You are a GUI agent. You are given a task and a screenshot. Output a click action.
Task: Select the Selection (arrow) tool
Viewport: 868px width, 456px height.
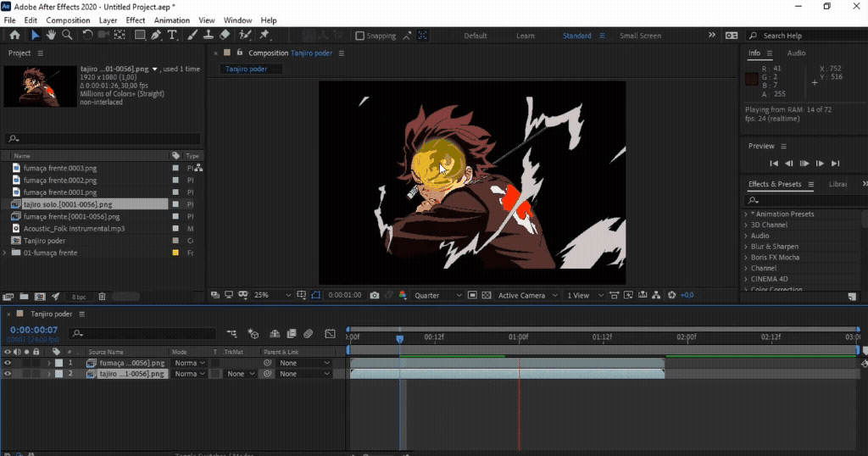click(x=35, y=36)
